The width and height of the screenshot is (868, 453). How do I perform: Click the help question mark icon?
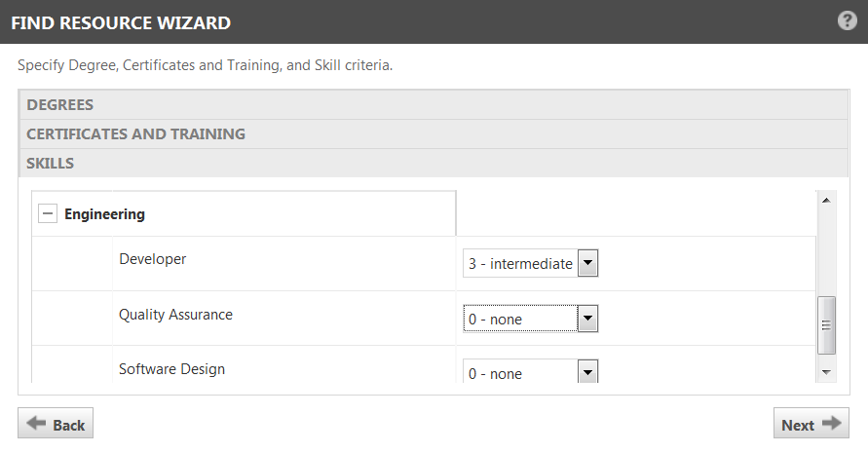(x=847, y=20)
